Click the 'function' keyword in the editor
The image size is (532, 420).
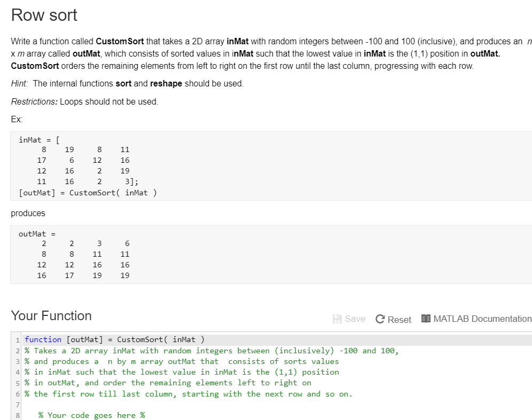pyautogui.click(x=43, y=339)
